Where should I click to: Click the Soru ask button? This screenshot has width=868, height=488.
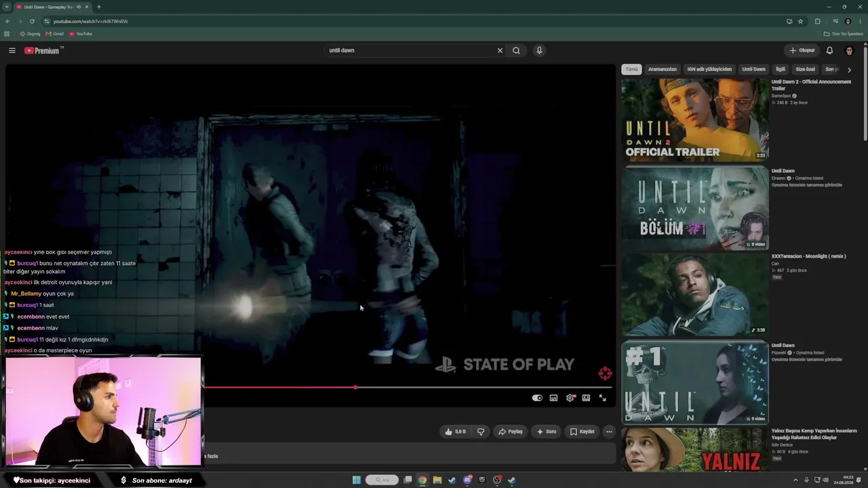click(x=547, y=432)
